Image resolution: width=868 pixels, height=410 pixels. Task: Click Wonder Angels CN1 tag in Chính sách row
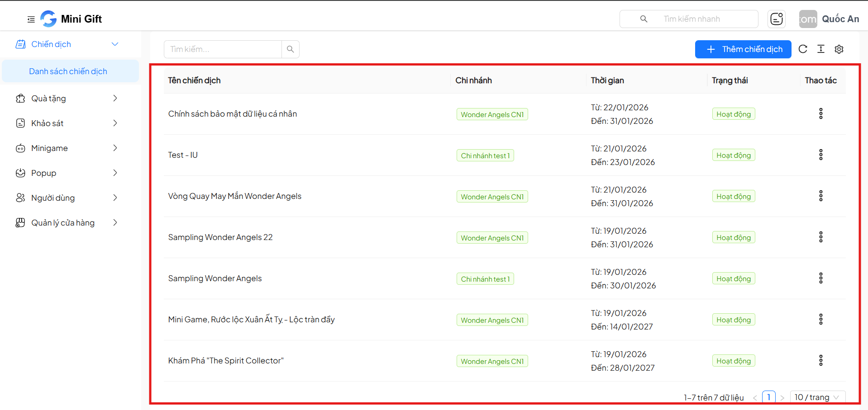492,114
